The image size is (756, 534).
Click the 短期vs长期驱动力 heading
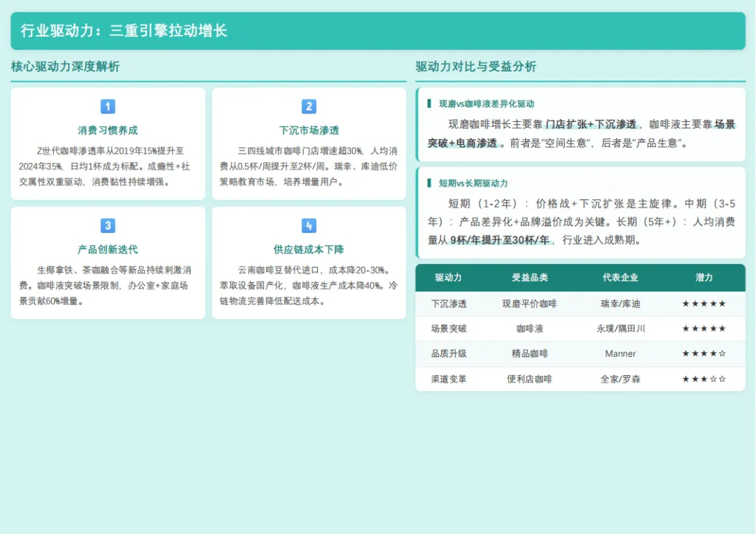tap(473, 183)
